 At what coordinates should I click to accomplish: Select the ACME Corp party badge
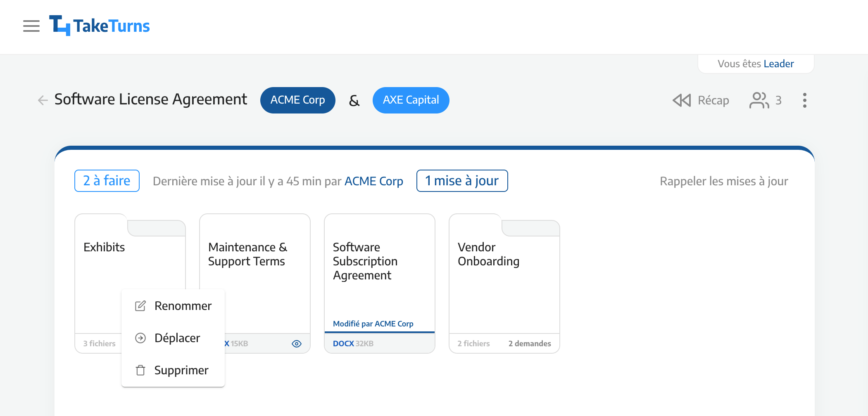[297, 100]
